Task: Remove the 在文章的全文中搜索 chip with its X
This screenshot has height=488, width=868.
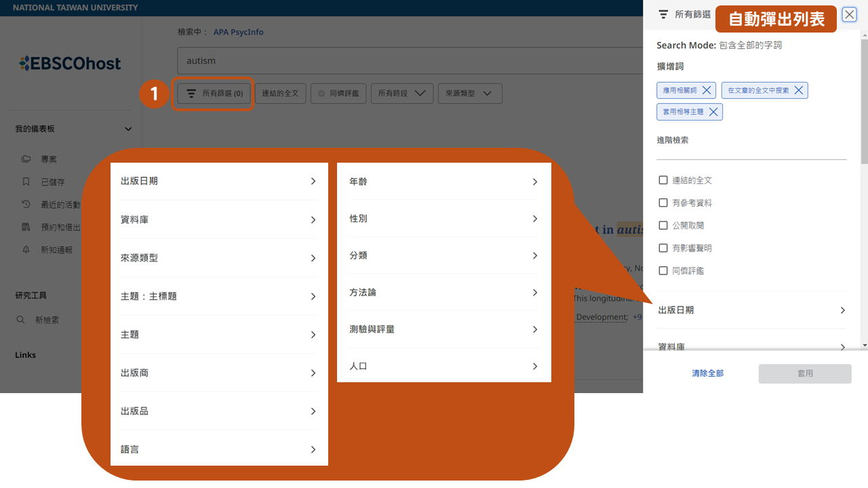Action: tap(798, 90)
